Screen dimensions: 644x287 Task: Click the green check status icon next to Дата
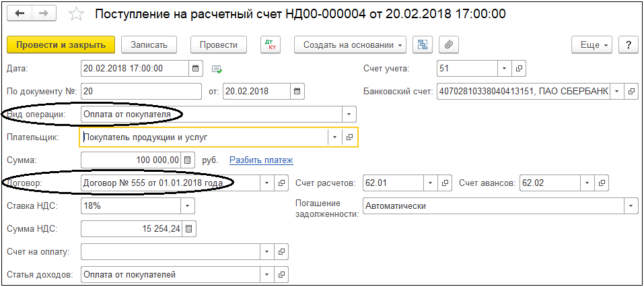point(217,69)
